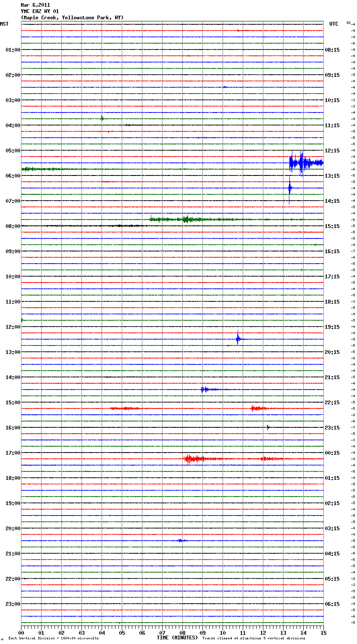Click minute '13' on the bottom time axis
357x644 pixels.
(283, 633)
